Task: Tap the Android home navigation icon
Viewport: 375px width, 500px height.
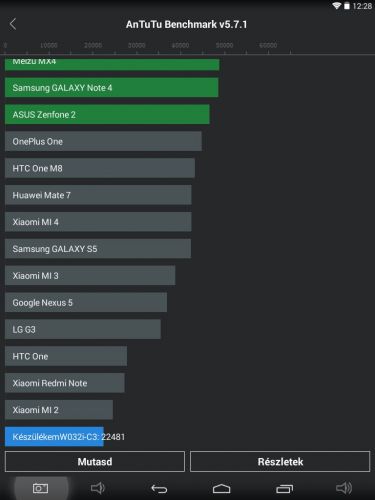Action: click(222, 489)
